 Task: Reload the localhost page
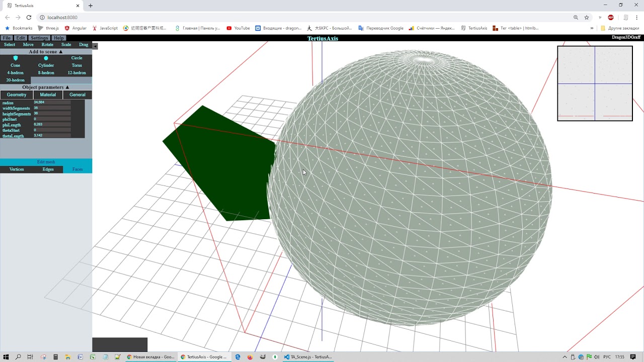(x=29, y=17)
